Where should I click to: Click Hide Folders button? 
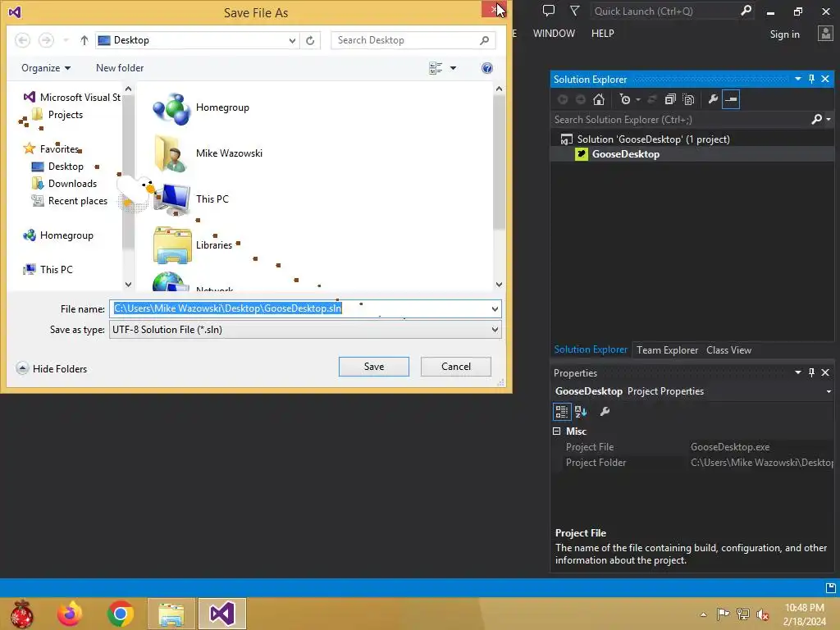coord(52,368)
